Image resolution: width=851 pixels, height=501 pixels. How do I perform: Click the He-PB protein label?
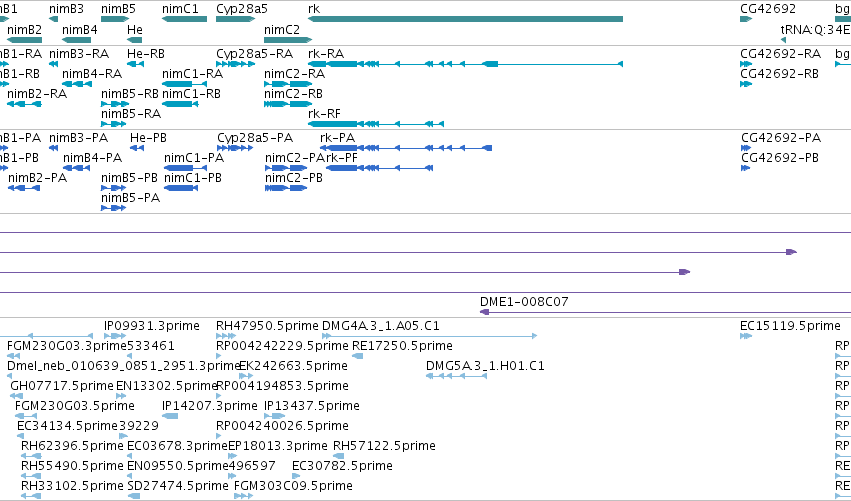pyautogui.click(x=148, y=138)
